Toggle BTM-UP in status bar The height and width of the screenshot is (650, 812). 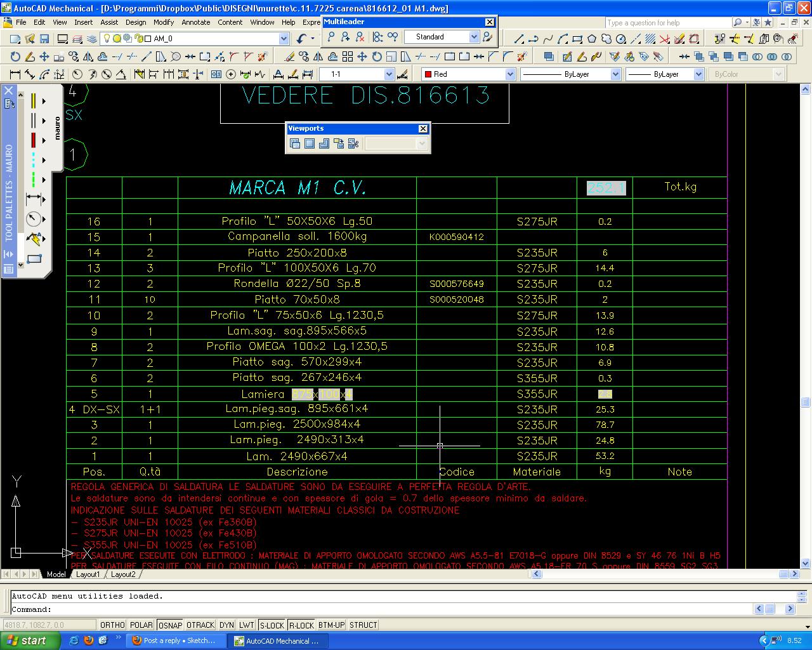pos(331,625)
